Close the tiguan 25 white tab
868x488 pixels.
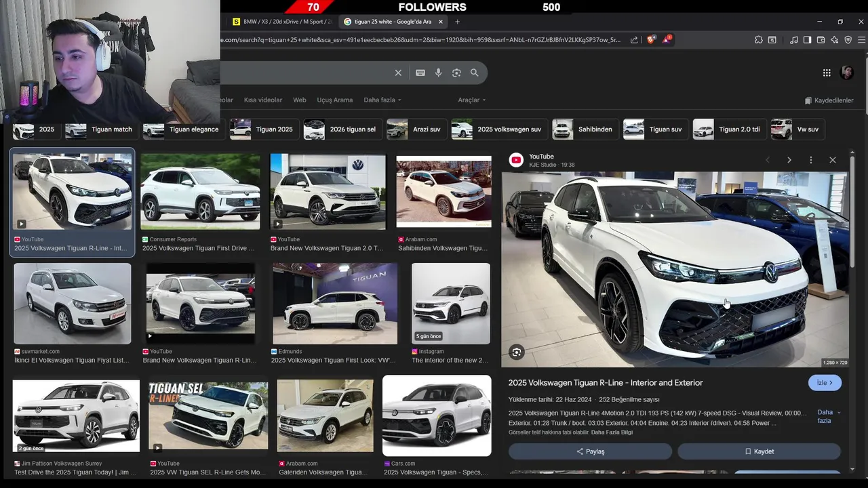coord(440,22)
